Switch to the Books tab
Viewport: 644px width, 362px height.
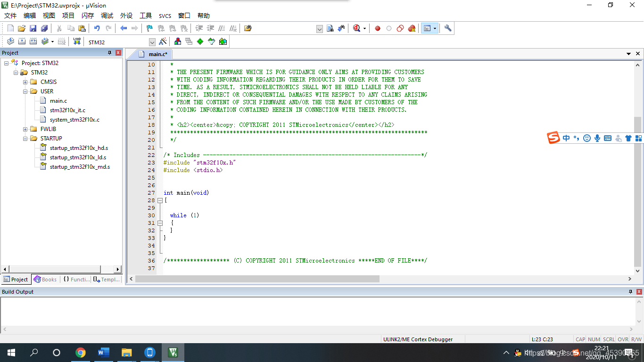[45, 280]
